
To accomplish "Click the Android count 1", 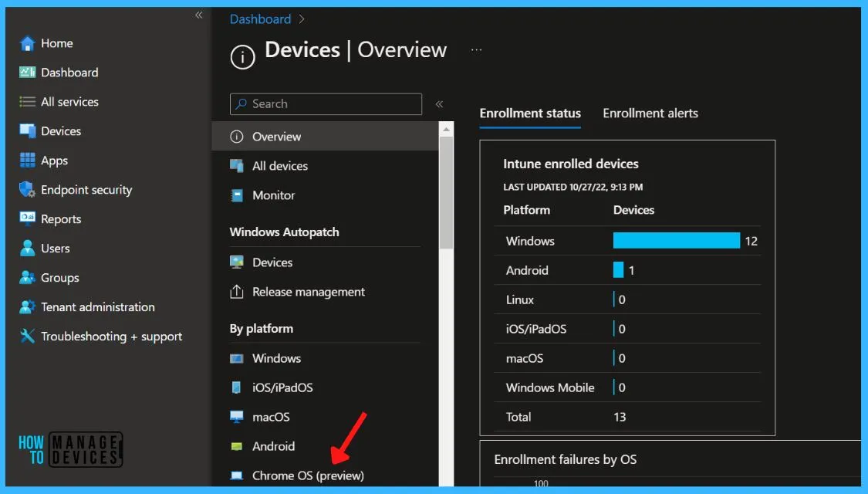I will [632, 270].
